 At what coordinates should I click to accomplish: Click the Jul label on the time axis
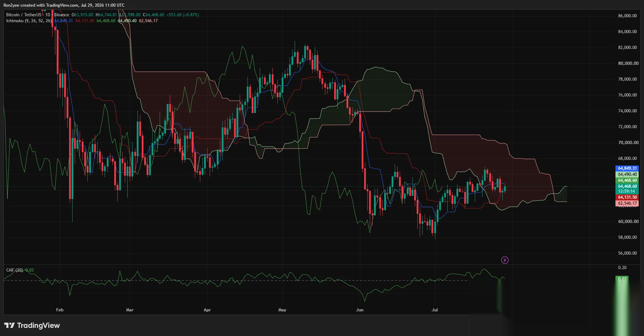pos(435,310)
